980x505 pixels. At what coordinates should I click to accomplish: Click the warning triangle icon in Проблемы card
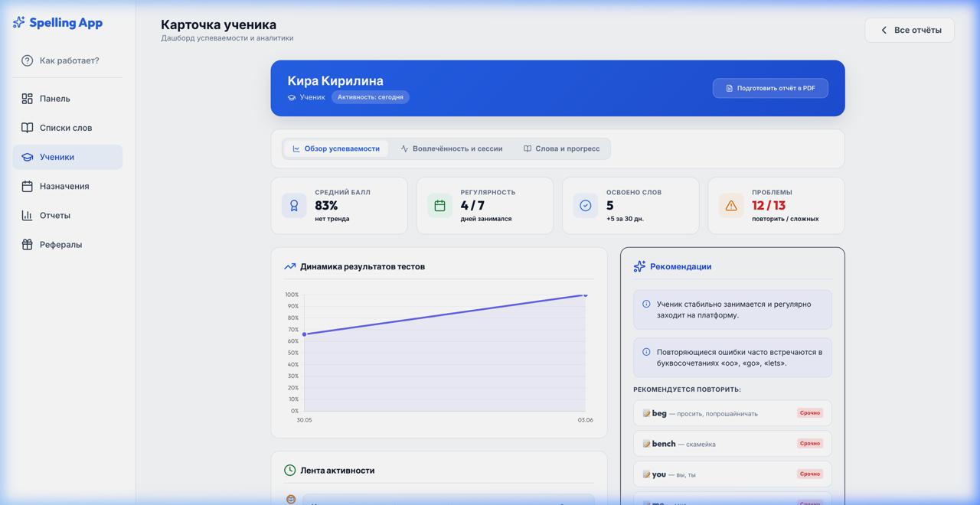(731, 205)
